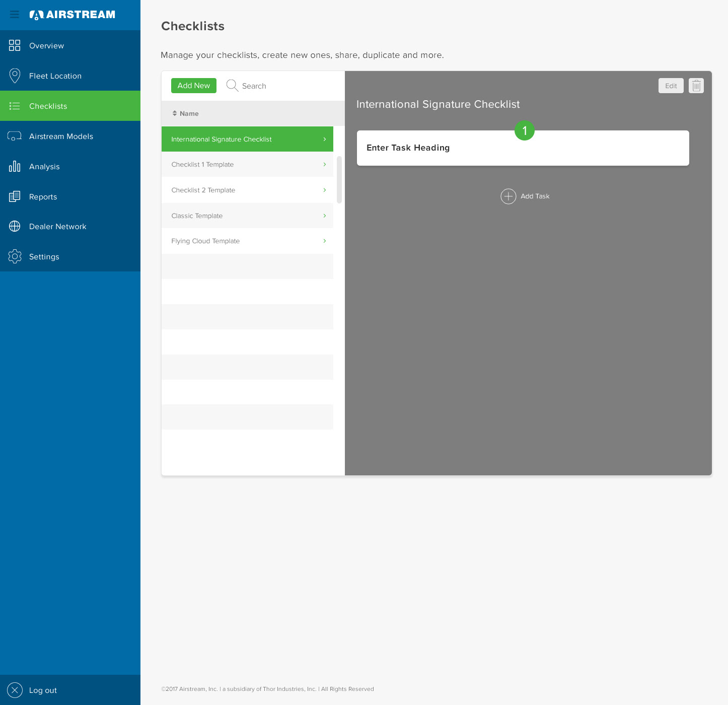Viewport: 728px width, 705px height.
Task: Expand Classic Template chevron
Action: (325, 216)
